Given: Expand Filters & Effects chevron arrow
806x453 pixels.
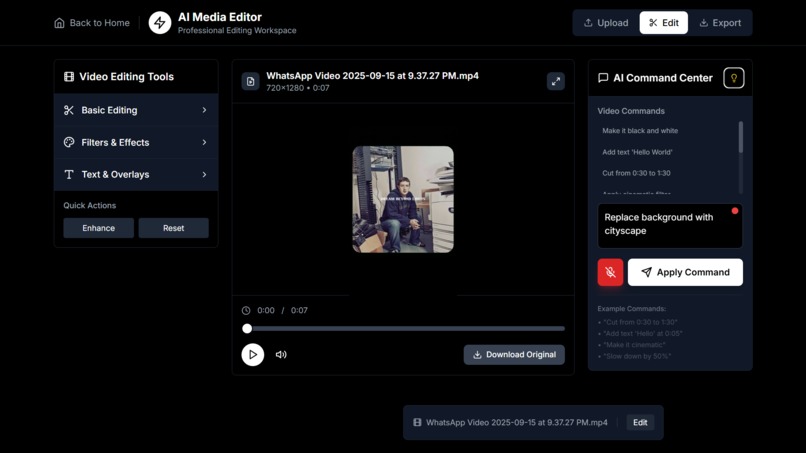Looking at the screenshot, I should coord(204,142).
